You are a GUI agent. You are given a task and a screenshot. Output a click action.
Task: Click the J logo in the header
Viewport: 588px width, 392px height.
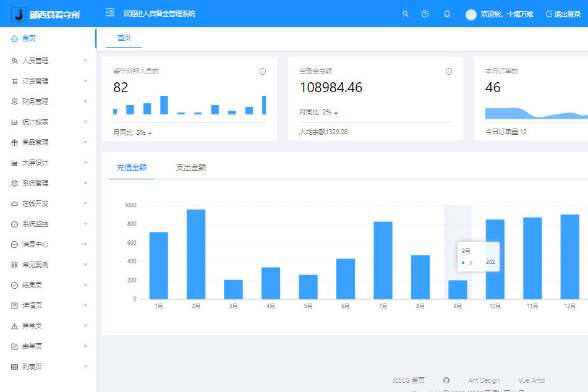click(19, 14)
